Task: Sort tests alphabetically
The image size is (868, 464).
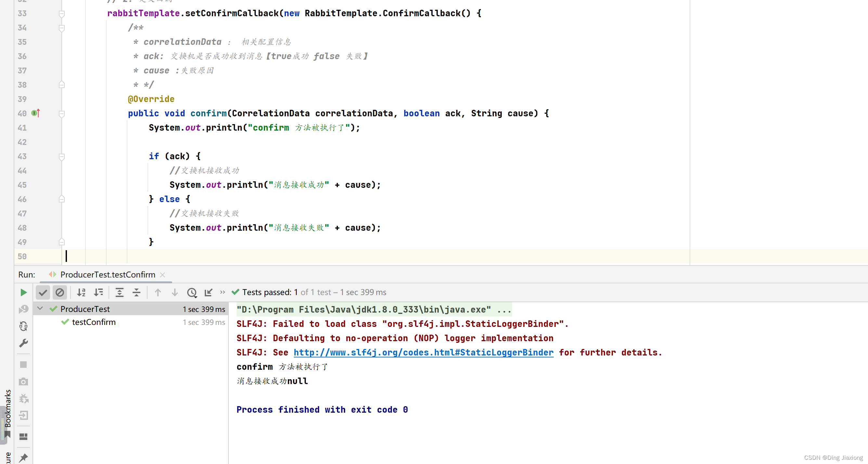Action: pyautogui.click(x=81, y=292)
